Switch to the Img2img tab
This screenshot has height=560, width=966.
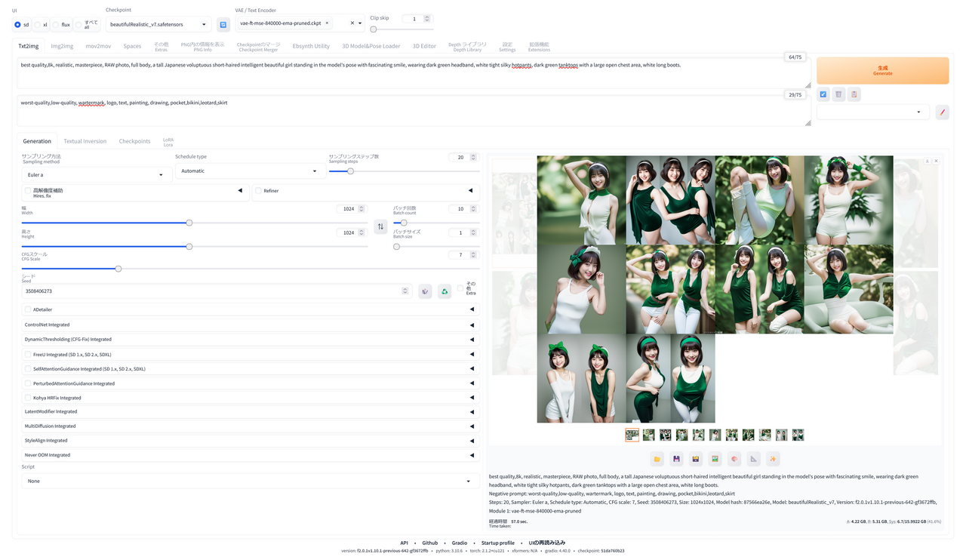[61, 45]
